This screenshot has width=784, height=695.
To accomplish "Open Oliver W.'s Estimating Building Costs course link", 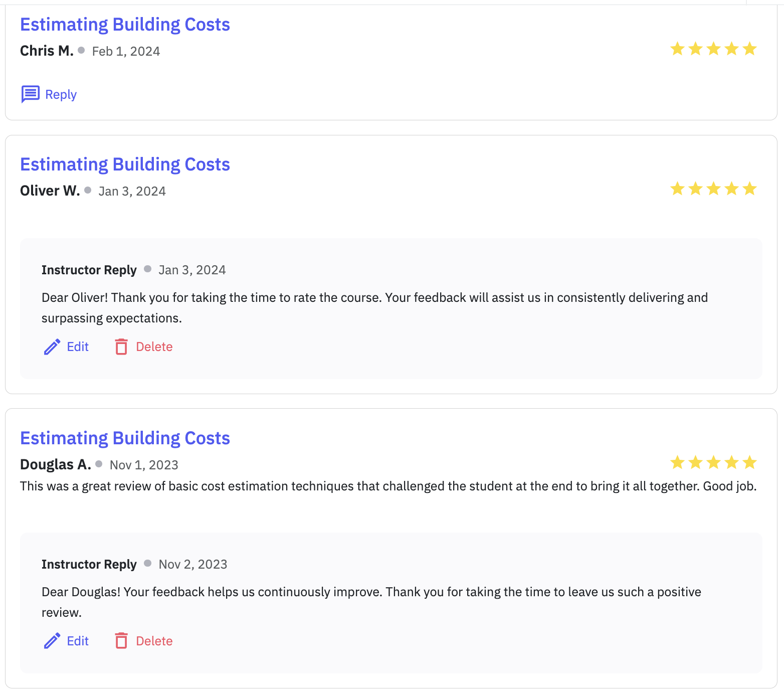I will click(124, 164).
